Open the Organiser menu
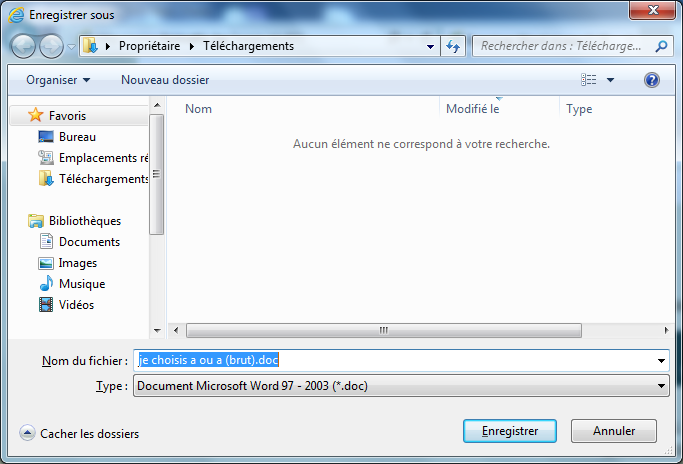683x464 pixels. click(58, 80)
